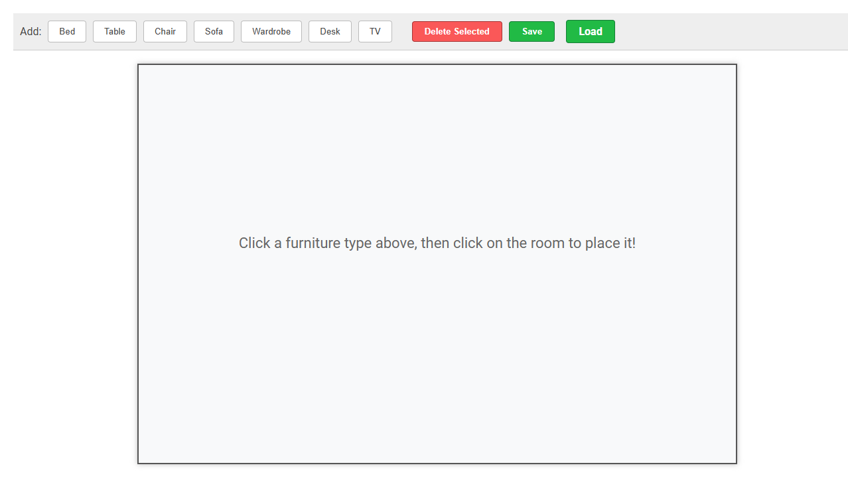Click the Add: label in the toolbar
This screenshot has width=848, height=504.
point(31,31)
